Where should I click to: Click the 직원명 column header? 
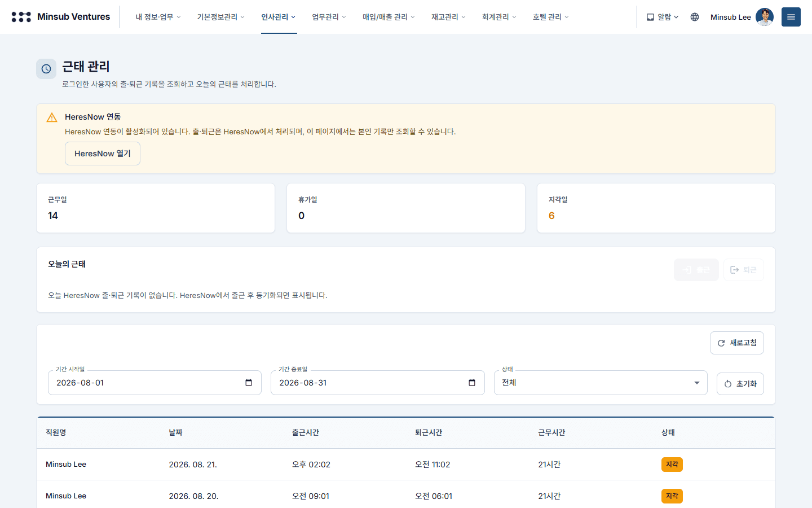click(x=56, y=432)
